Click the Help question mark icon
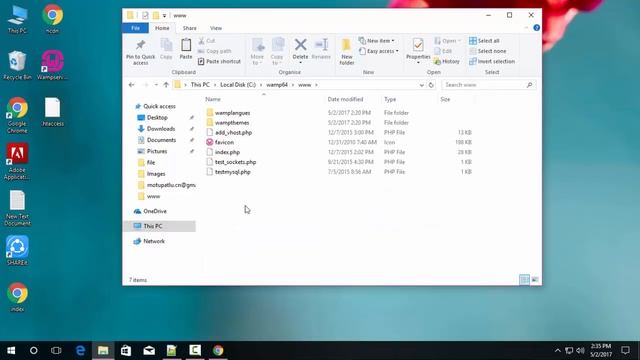 536,28
